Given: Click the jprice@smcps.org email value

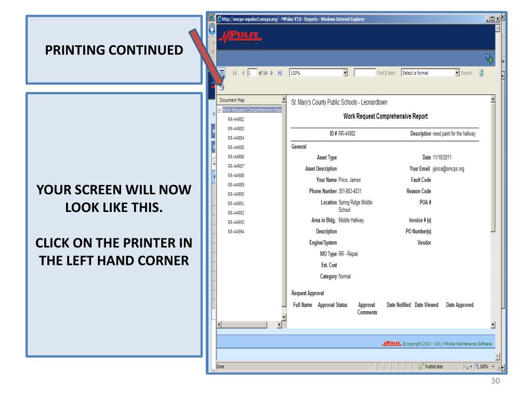Looking at the screenshot, I should pos(448,169).
